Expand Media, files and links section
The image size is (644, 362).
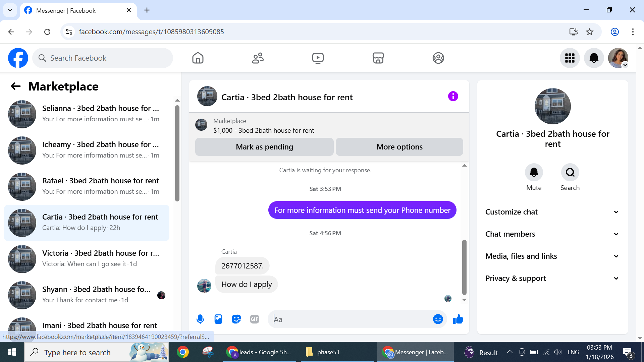tap(552, 256)
